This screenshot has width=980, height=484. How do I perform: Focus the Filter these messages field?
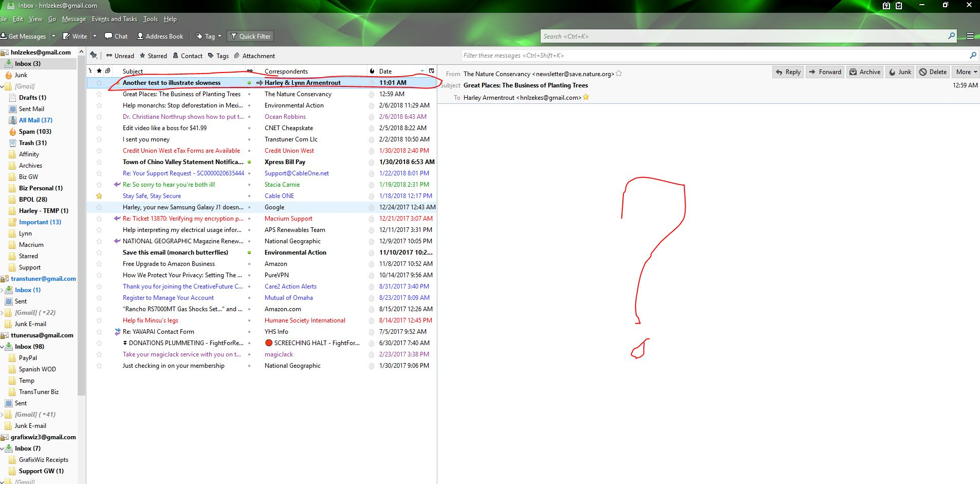[x=719, y=56]
